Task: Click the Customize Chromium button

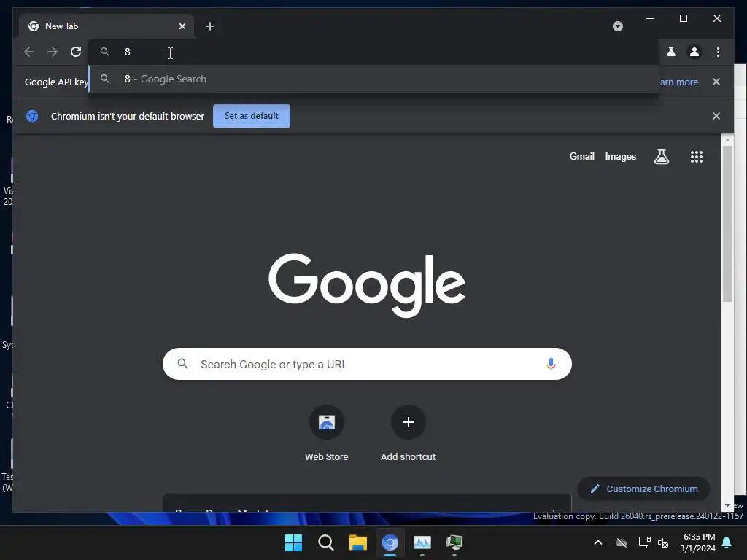Action: [643, 489]
